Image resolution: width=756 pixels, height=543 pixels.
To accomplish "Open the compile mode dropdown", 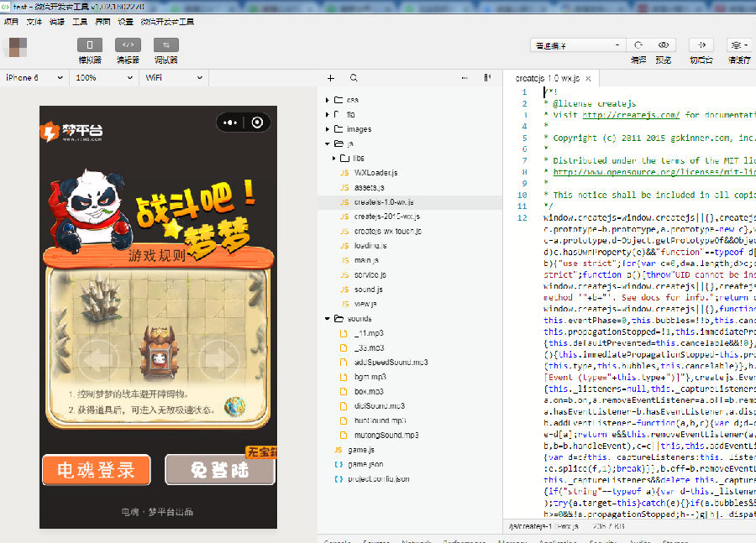I will [578, 45].
